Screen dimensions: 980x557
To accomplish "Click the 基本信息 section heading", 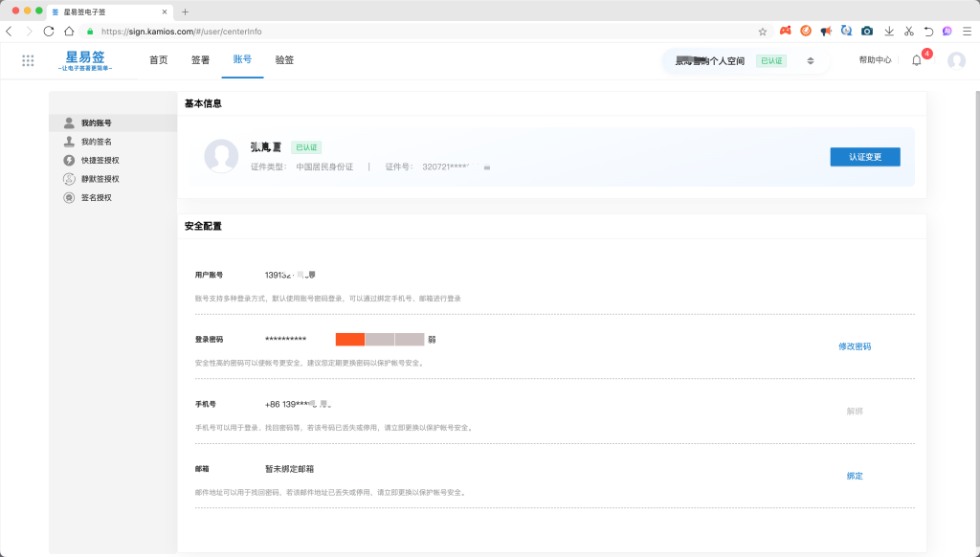I will click(x=203, y=103).
